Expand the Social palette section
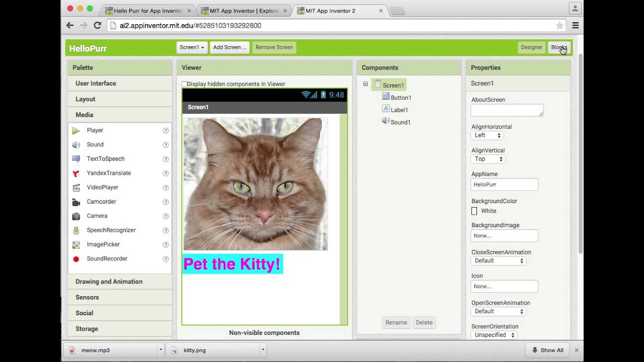Viewport: 644px width, 362px height. (x=120, y=313)
